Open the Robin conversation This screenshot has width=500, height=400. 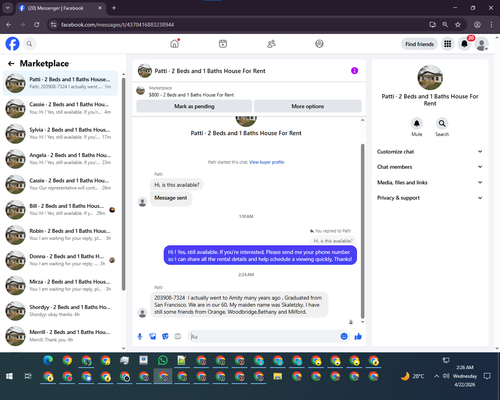pyautogui.click(x=60, y=235)
